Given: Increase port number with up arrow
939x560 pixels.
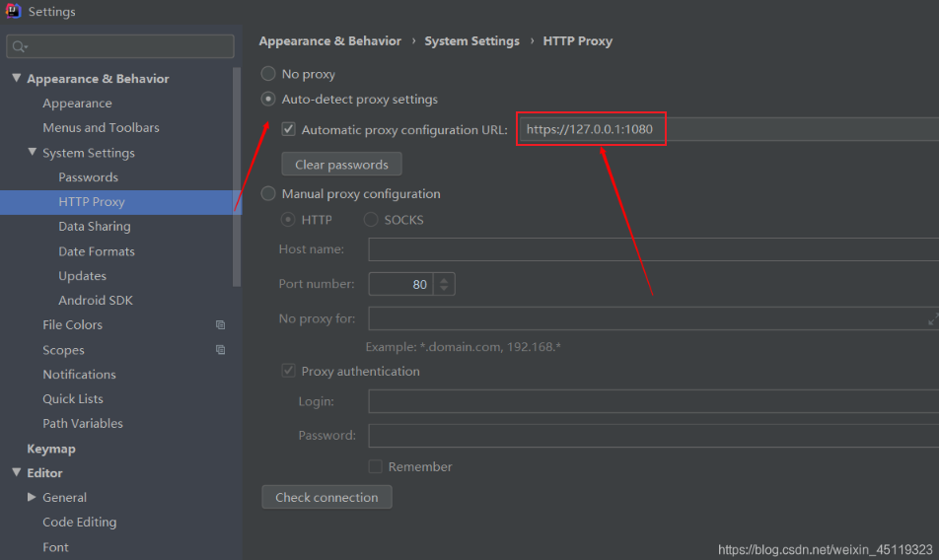Looking at the screenshot, I should (444, 279).
